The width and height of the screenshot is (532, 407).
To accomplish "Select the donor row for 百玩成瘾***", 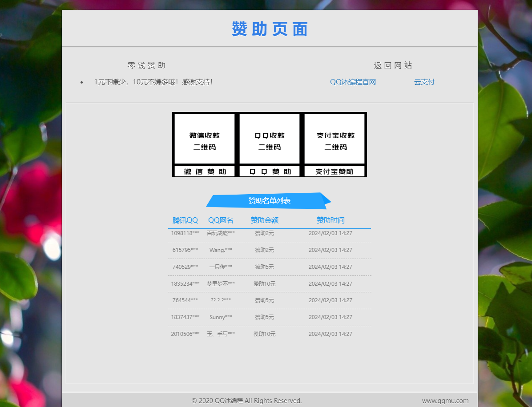I will (x=270, y=233).
